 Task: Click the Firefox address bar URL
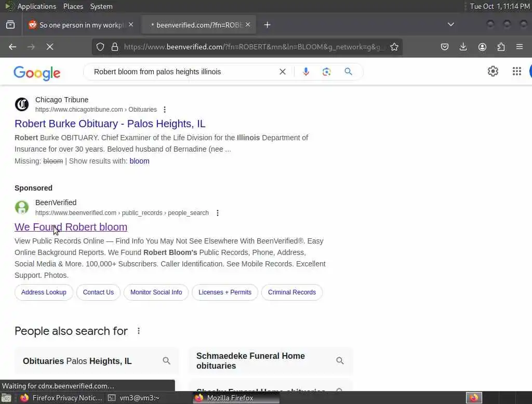(255, 47)
